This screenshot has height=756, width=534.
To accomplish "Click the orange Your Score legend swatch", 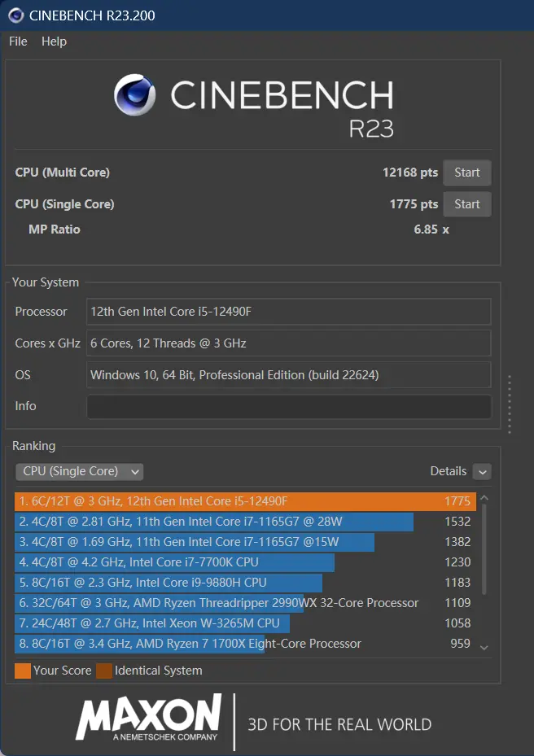I will (x=23, y=671).
